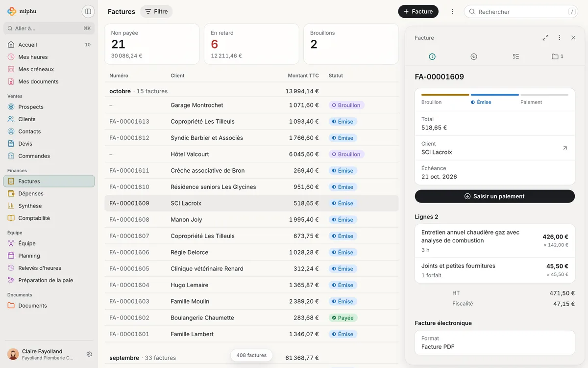This screenshot has width=588, height=368.
Task: Open Planning in the sidebar
Action: tap(49, 256)
